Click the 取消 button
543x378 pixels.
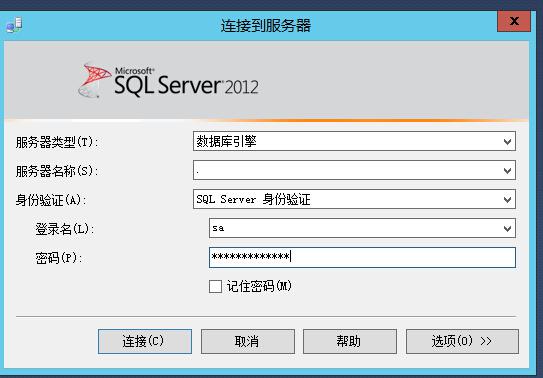[248, 341]
